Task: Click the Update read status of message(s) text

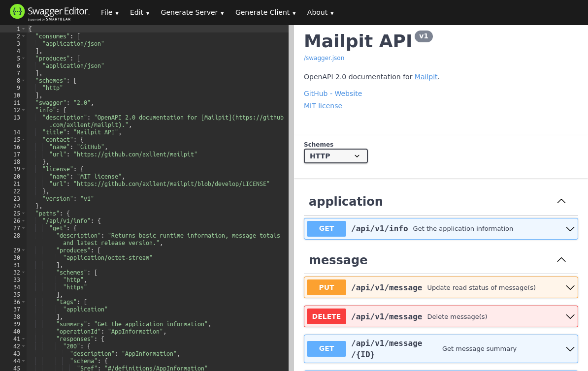Action: click(481, 287)
